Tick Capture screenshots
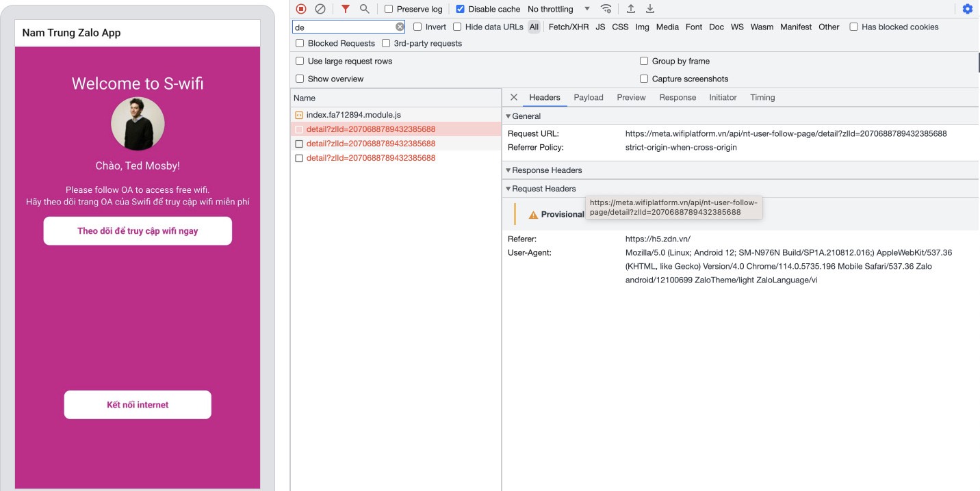980x491 pixels. [644, 79]
